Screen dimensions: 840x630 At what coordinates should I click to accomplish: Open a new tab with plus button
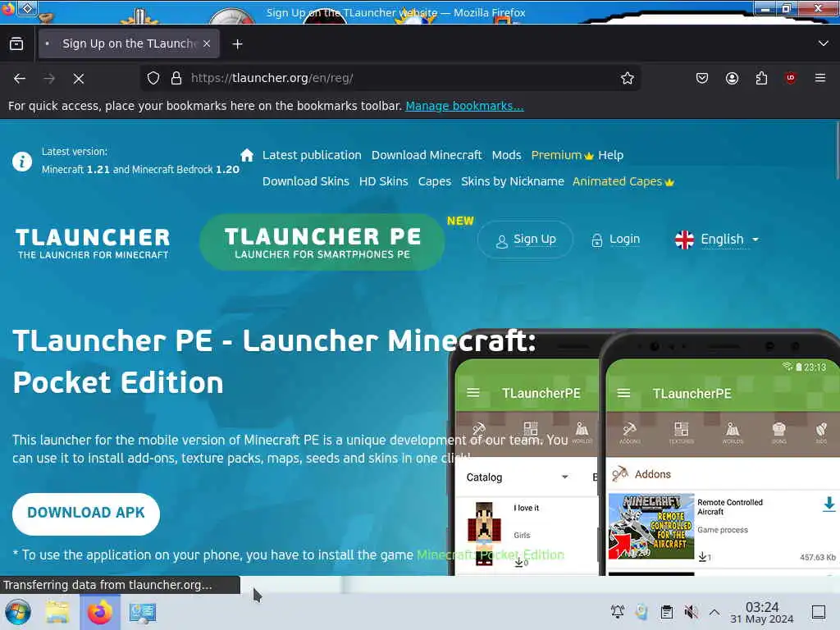(x=237, y=44)
